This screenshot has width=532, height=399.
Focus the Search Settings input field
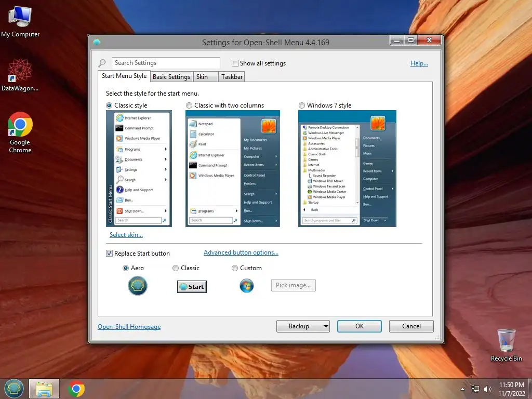point(166,63)
